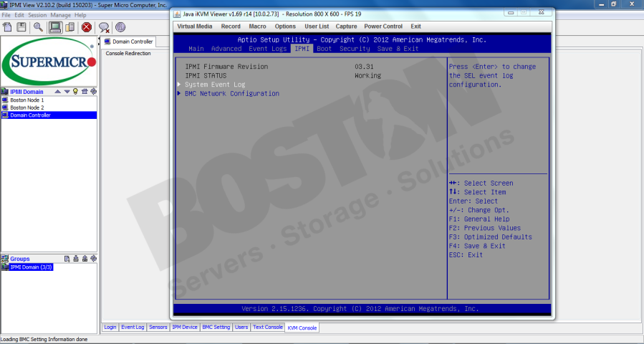Viewport: 644px width, 344px height.
Task: Click the round info toolbar icon
Action: [120, 27]
